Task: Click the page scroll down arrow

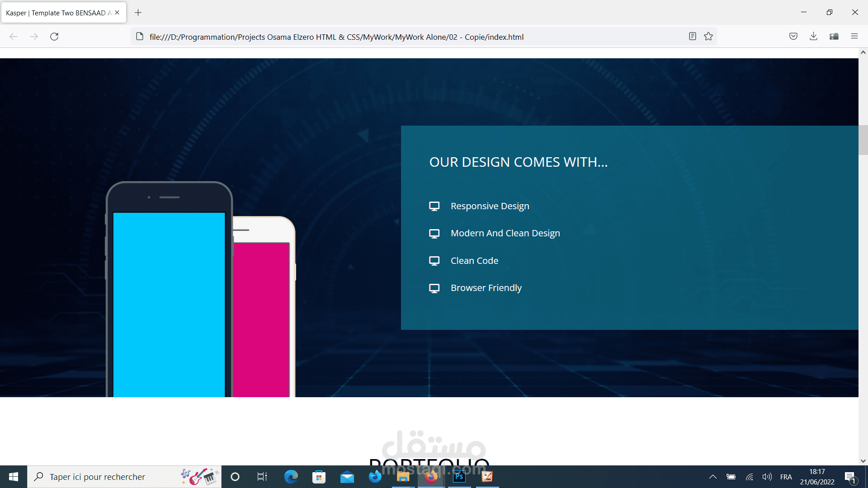Action: tap(863, 461)
